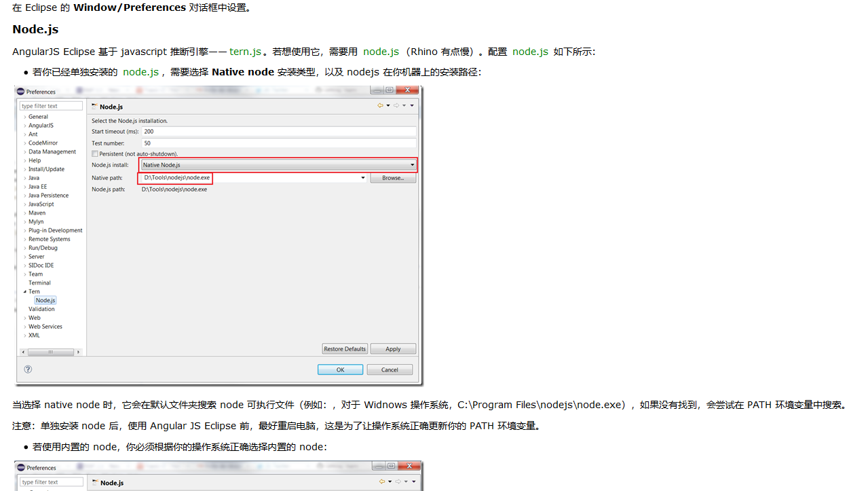The width and height of the screenshot is (868, 491).
Task: Select Java Persistence in the preferences tree
Action: pos(48,196)
